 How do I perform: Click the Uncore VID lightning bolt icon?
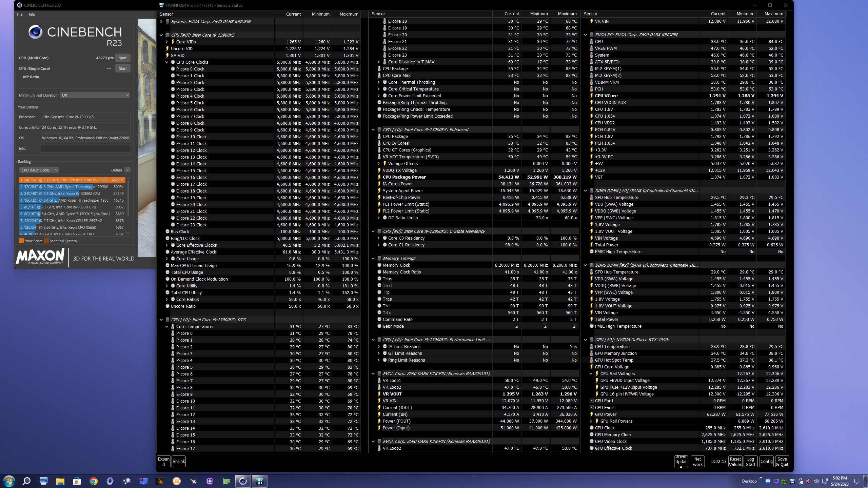click(x=167, y=49)
